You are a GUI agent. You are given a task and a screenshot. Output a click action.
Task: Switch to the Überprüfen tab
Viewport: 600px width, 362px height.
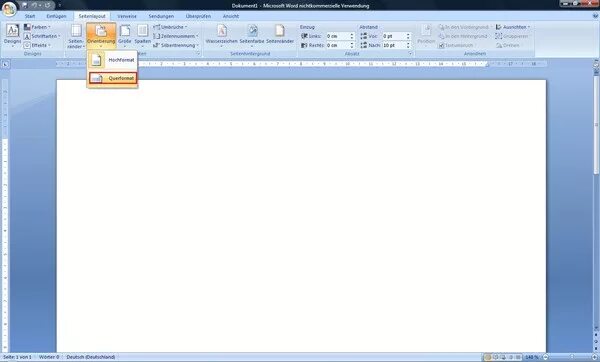[198, 16]
